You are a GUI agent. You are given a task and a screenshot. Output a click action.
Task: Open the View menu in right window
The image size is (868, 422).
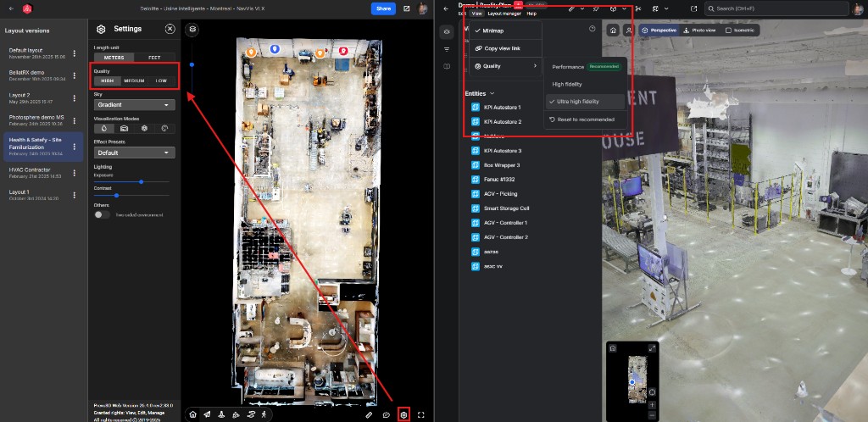(476, 14)
